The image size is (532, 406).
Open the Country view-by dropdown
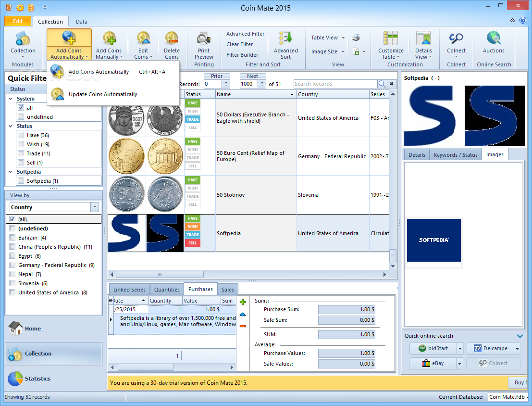click(95, 207)
